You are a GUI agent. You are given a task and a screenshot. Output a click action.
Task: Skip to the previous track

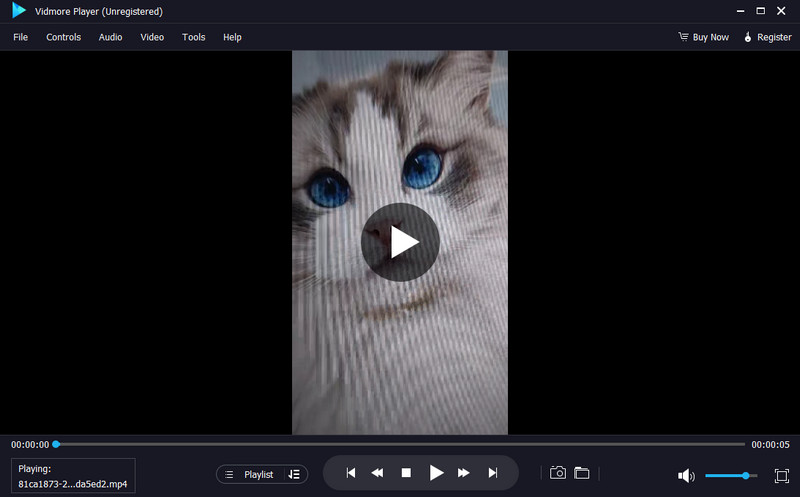tap(350, 473)
